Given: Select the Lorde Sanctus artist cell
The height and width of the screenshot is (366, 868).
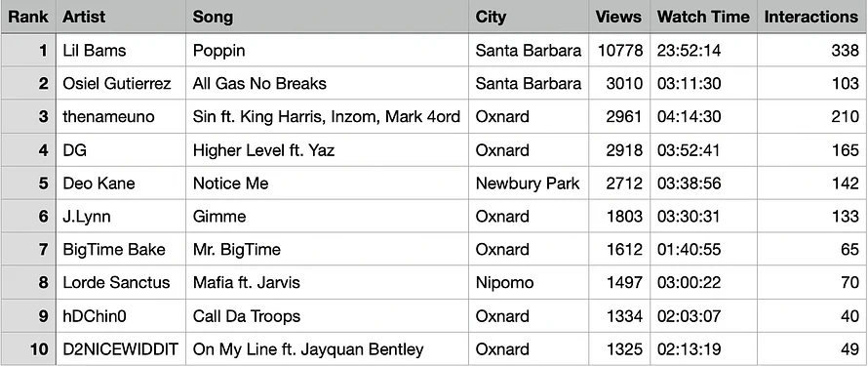Looking at the screenshot, I should click(121, 283).
